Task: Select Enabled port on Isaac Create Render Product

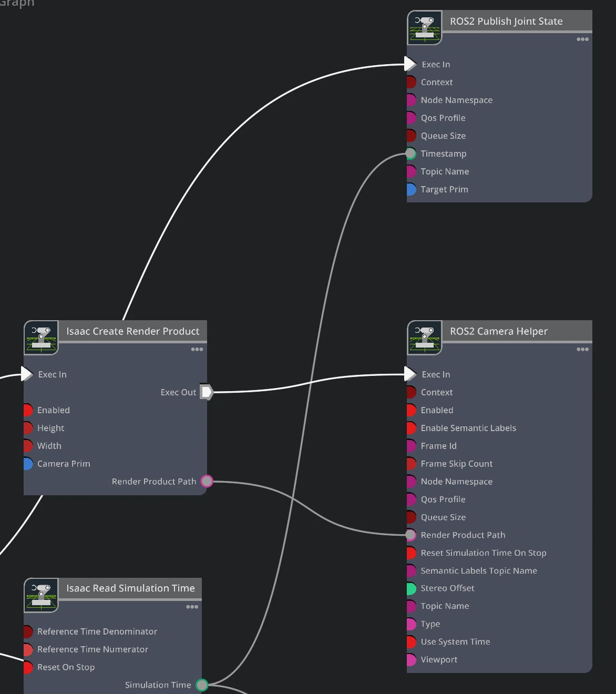Action: [x=28, y=410]
